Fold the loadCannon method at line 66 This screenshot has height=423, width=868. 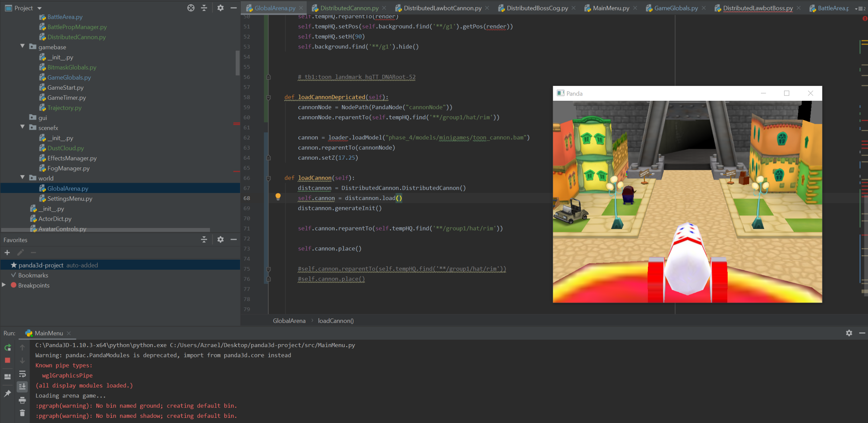(x=269, y=178)
